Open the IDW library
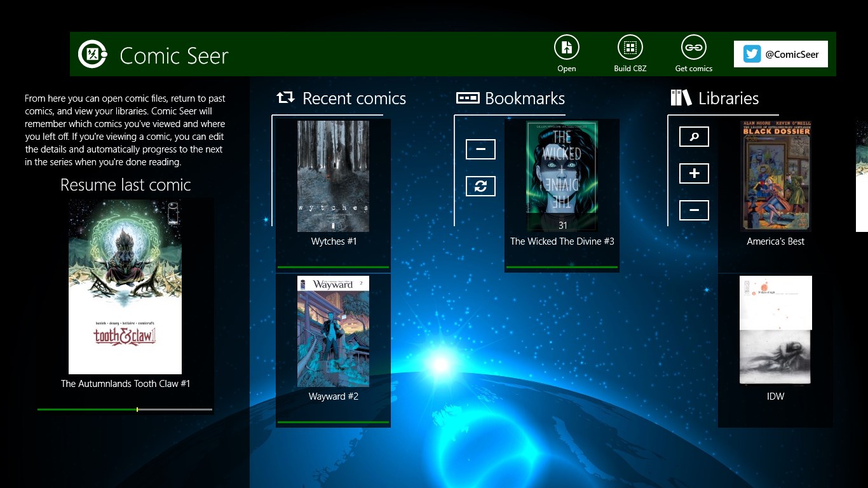Image resolution: width=868 pixels, height=488 pixels. pos(775,330)
